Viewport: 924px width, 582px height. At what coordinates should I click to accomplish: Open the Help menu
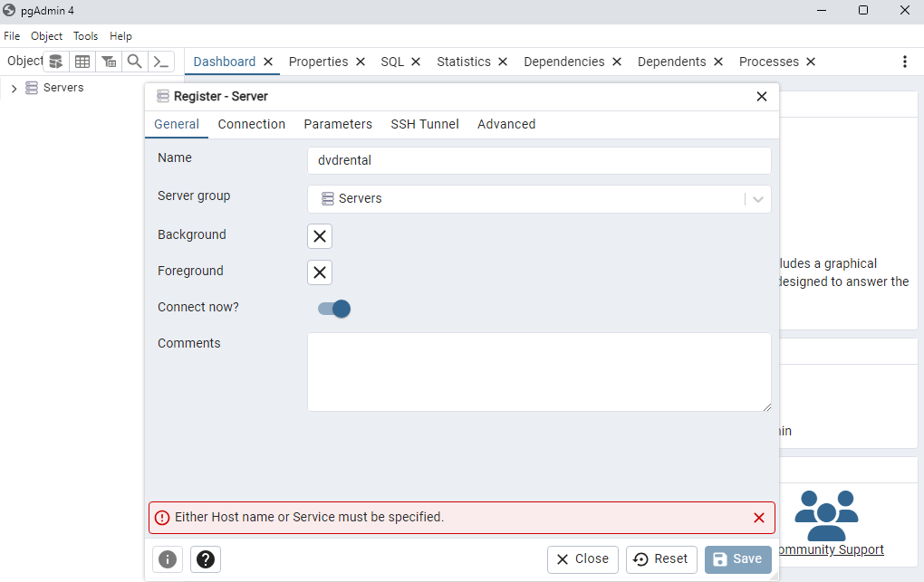(x=120, y=36)
